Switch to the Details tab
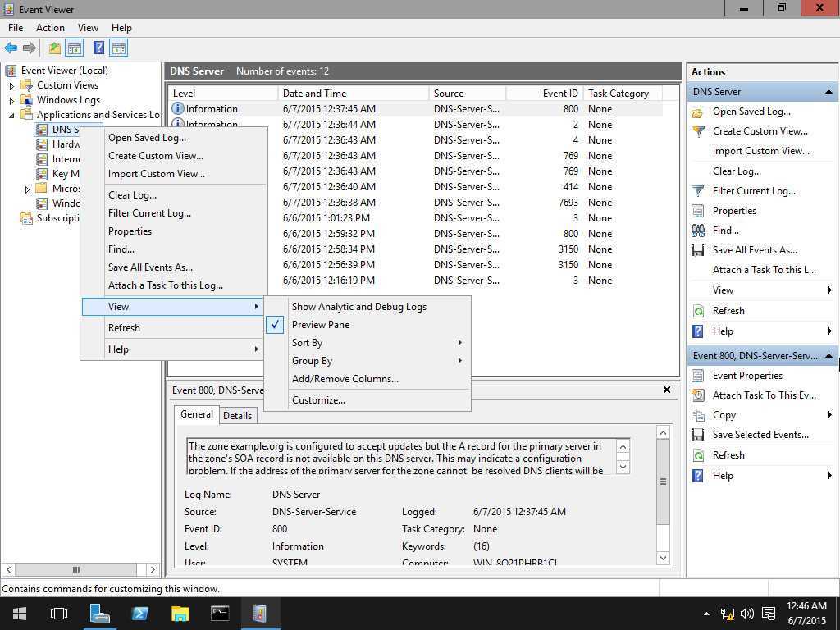The image size is (840, 630). coord(237,416)
